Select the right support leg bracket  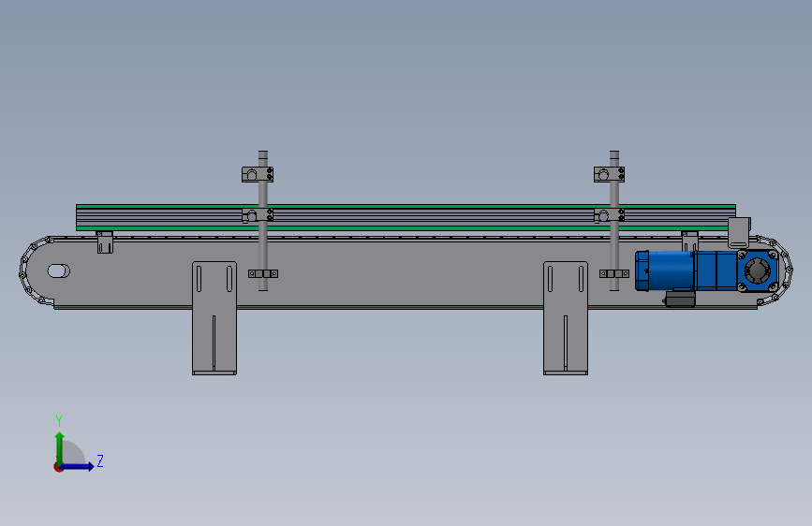click(566, 318)
